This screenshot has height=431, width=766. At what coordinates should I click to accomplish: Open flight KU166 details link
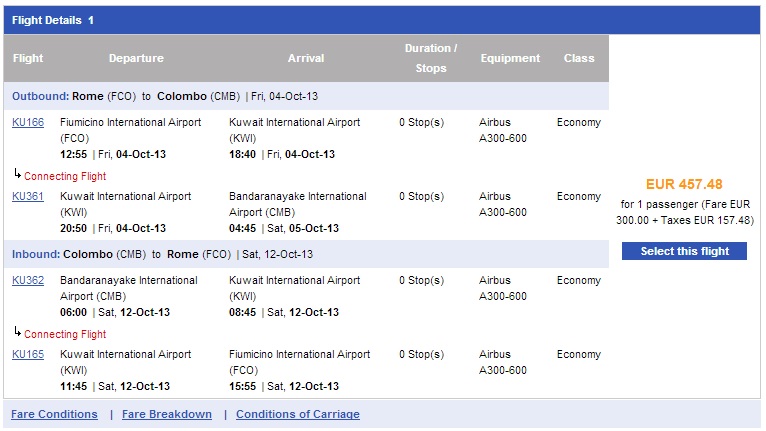pos(28,122)
